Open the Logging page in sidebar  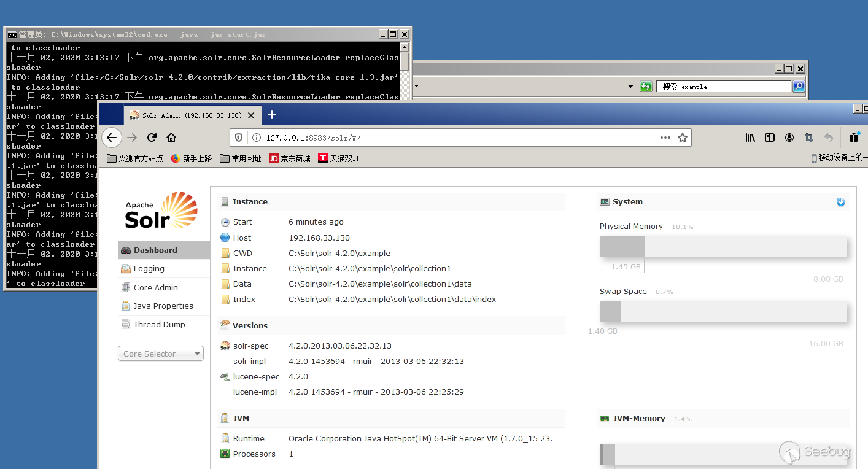click(149, 269)
